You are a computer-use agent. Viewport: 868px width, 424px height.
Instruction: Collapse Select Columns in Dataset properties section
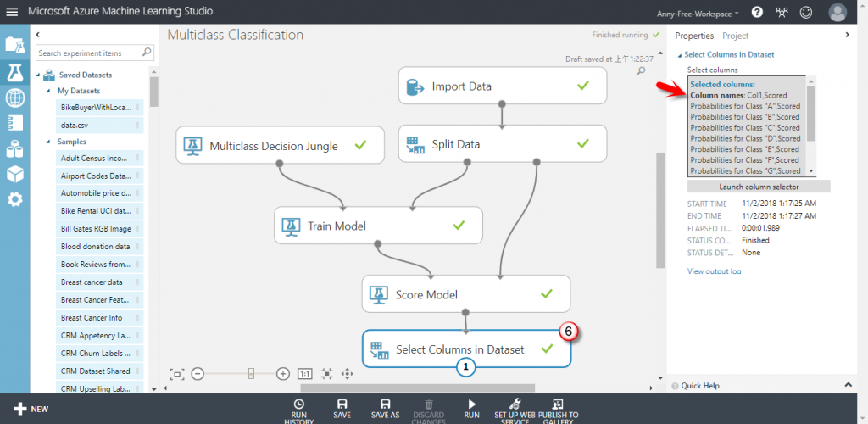point(680,55)
